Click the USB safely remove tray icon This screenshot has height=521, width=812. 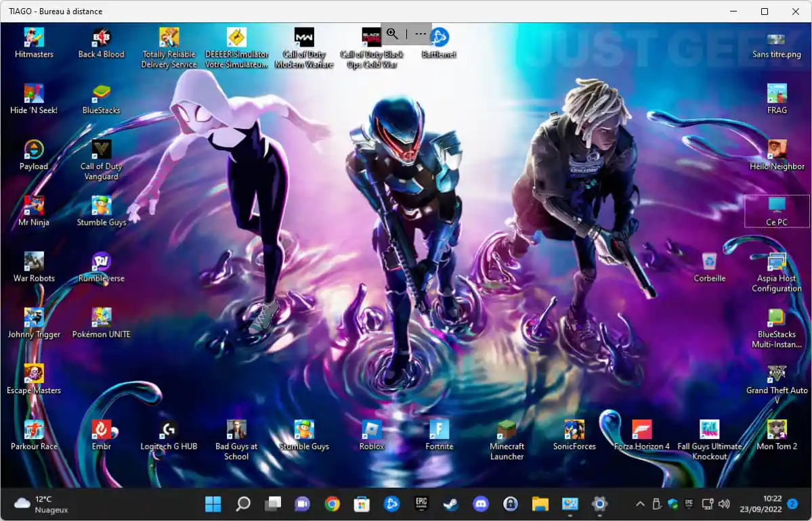click(x=656, y=504)
